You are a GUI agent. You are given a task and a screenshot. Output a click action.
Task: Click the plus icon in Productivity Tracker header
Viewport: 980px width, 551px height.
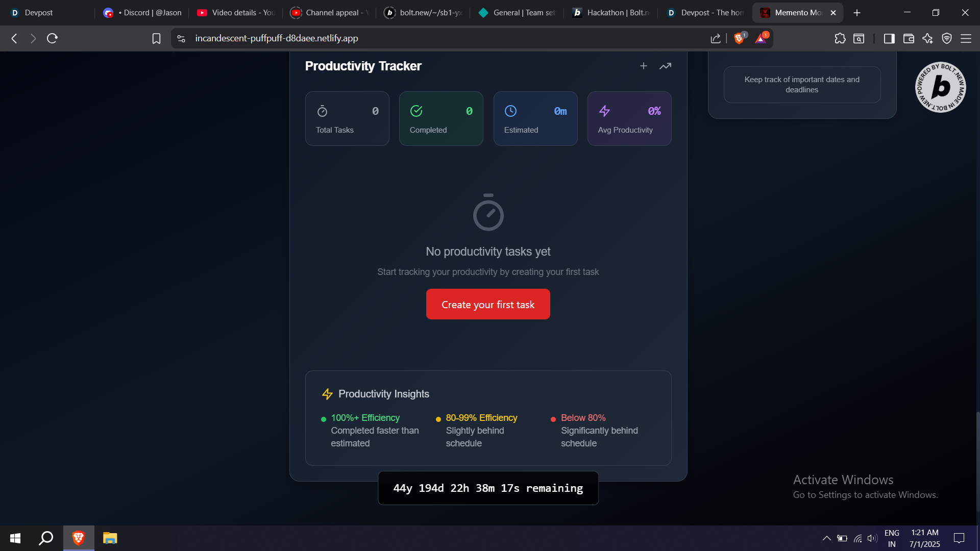coord(644,66)
